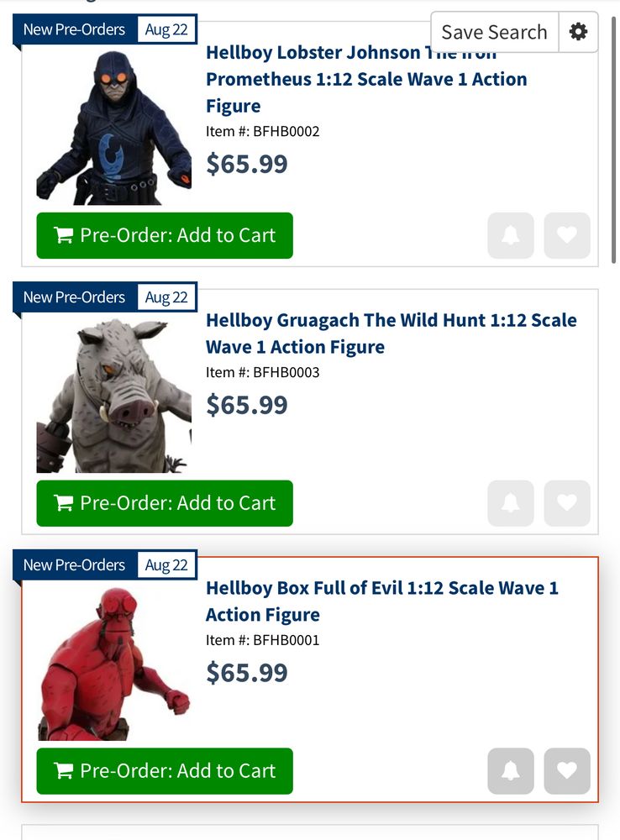View Lobster Johnson figure product image

(x=113, y=128)
